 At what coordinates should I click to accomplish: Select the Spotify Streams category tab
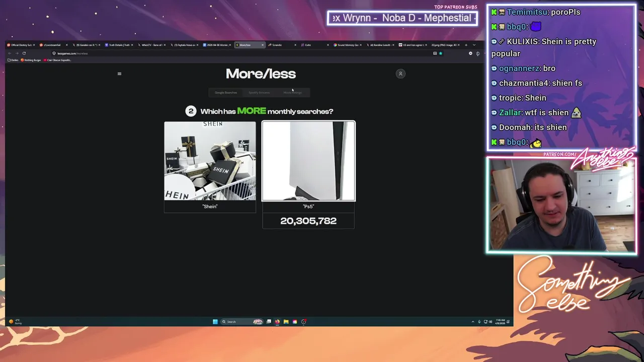pos(259,93)
